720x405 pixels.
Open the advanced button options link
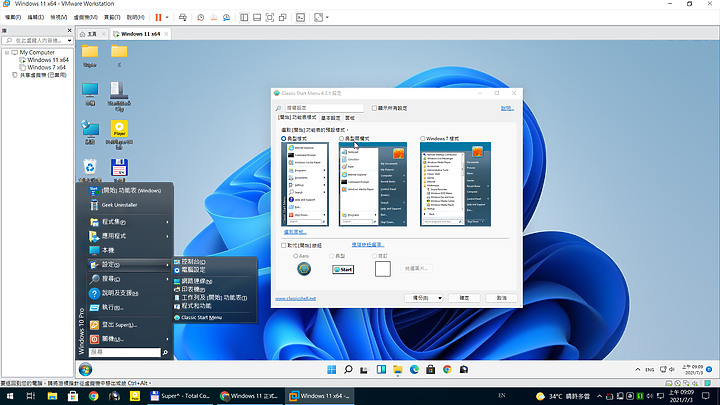tap(368, 245)
